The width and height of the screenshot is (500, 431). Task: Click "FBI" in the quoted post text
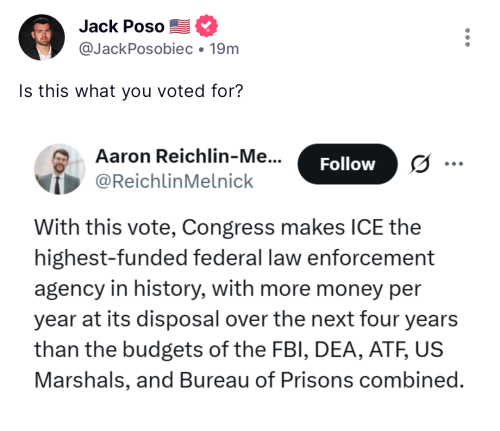(x=290, y=350)
